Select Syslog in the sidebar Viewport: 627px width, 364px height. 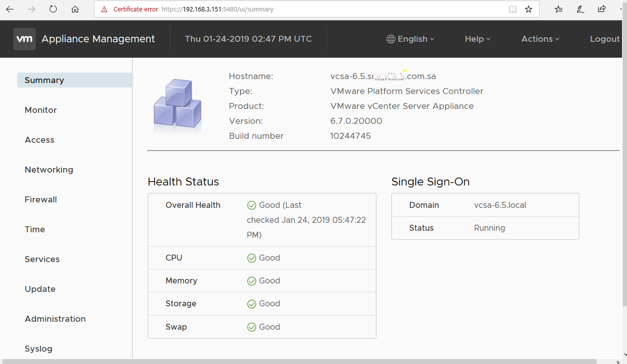(x=38, y=349)
